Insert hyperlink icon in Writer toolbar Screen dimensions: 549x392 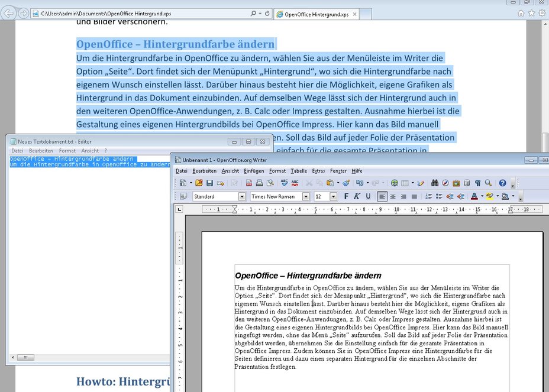[395, 183]
